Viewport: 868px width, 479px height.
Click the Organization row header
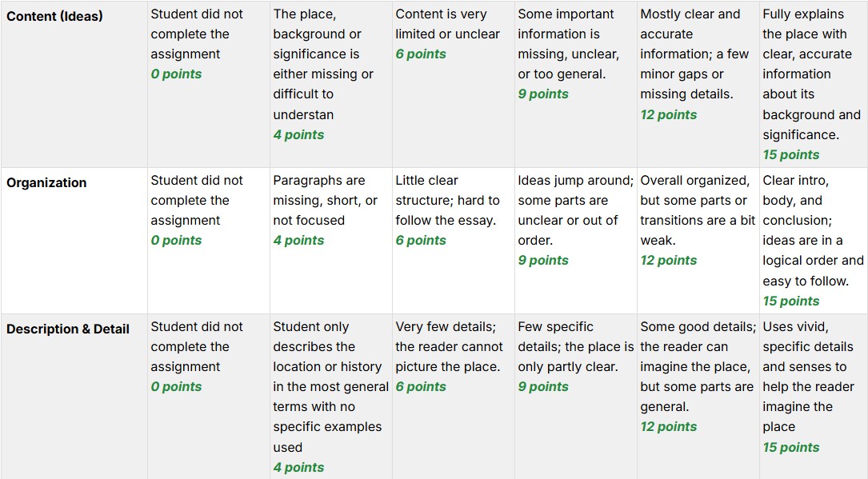click(46, 182)
